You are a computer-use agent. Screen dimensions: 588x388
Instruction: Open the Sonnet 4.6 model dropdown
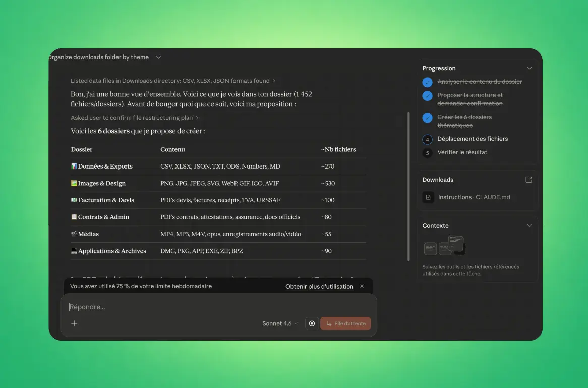pos(280,323)
